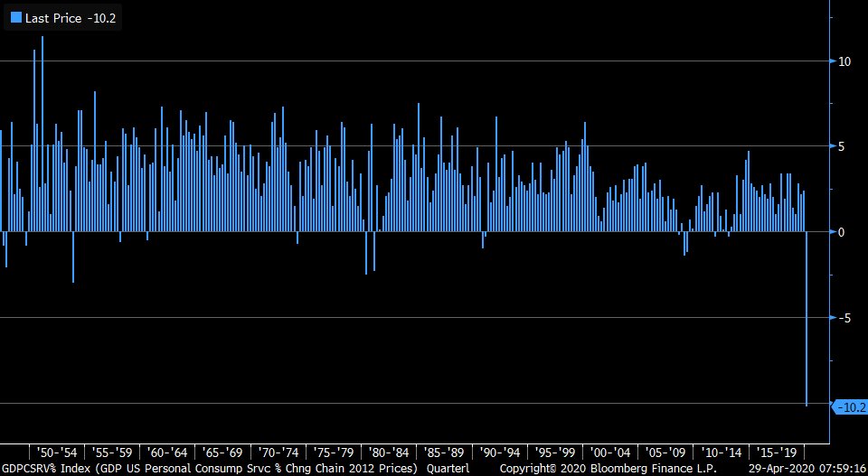Select the '95-'99 x-axis period label
This screenshot has height=476, width=868.
tap(554, 453)
